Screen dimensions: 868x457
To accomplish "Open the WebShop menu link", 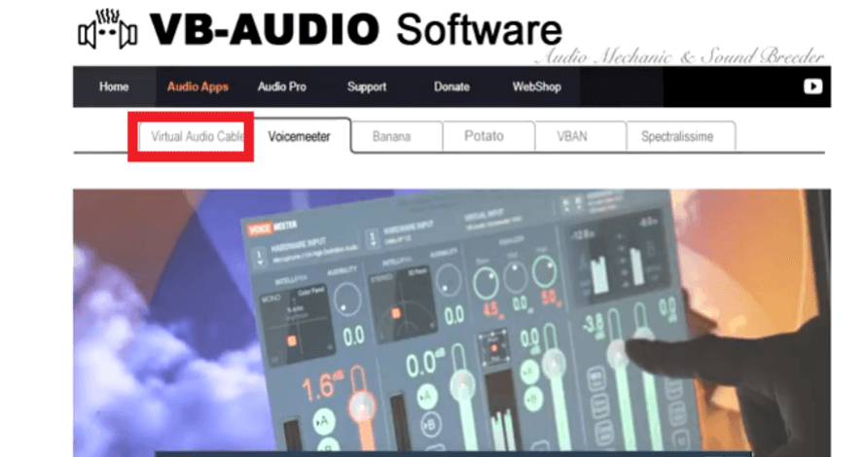I will 536,87.
